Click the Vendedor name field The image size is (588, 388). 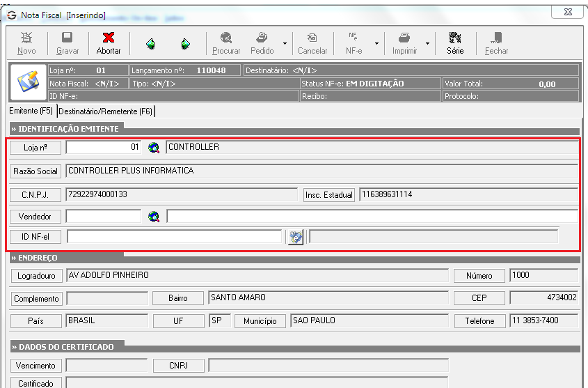click(x=372, y=216)
